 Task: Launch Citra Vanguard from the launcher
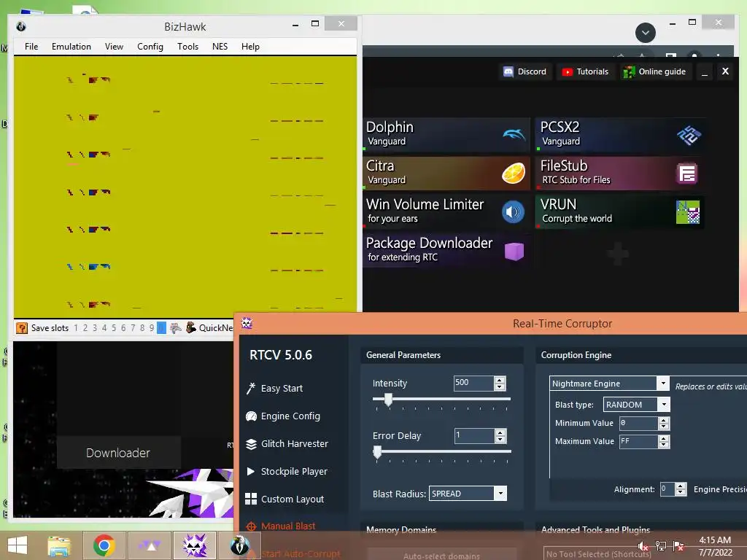point(446,174)
